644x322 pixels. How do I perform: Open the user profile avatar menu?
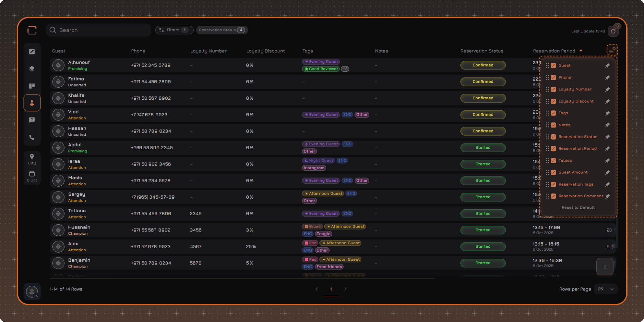click(x=32, y=291)
